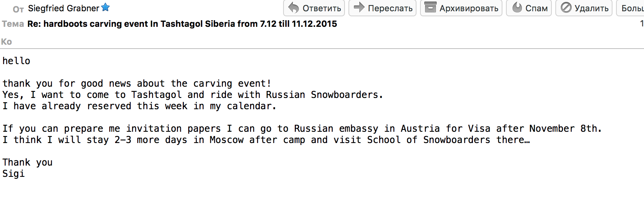The height and width of the screenshot is (199, 644).
Task: Click the closing Thank you line
Action: point(27,162)
